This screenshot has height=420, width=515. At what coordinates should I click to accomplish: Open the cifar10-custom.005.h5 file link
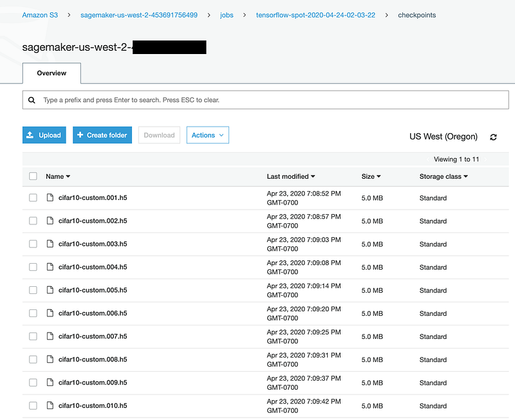93,290
